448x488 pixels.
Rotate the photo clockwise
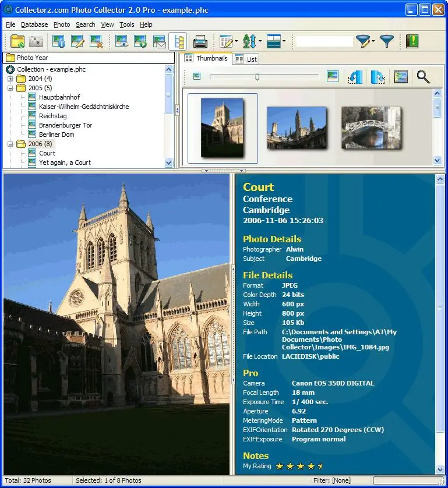pyautogui.click(x=378, y=77)
